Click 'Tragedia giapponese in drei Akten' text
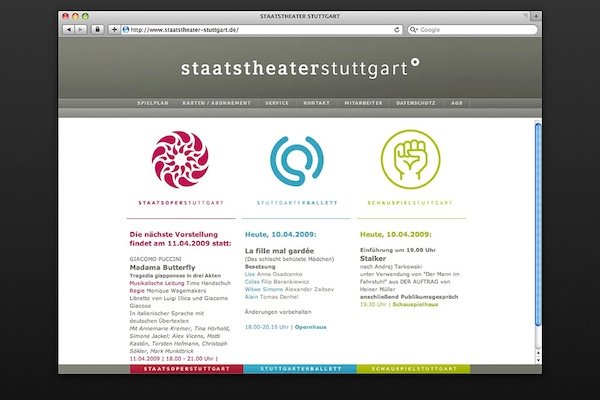This screenshot has width=600, height=400. coord(175,276)
